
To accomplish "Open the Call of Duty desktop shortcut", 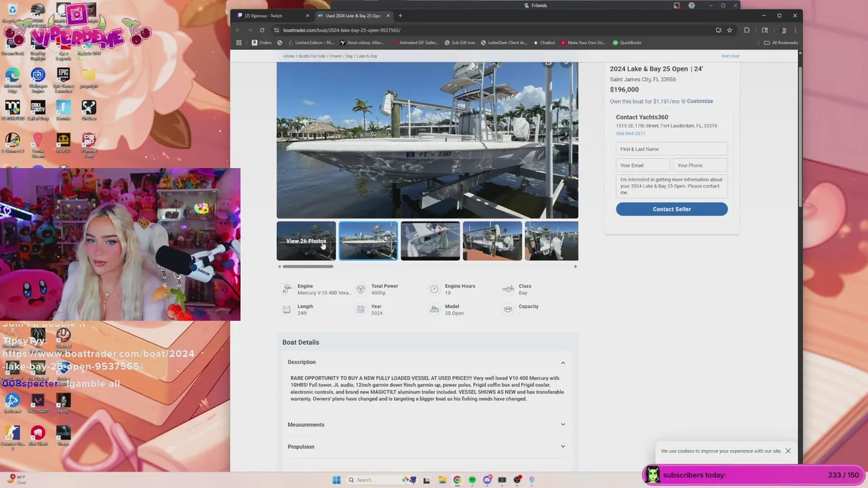I will (x=38, y=111).
